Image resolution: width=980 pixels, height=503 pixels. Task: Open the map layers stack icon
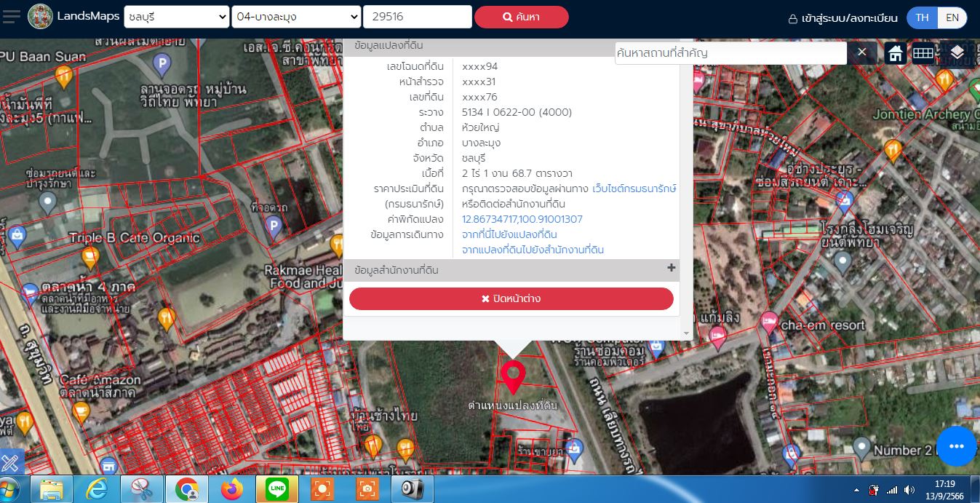coord(957,52)
